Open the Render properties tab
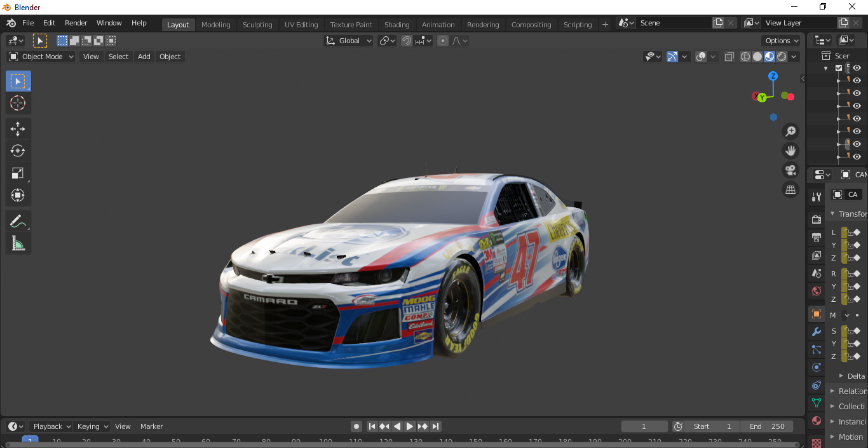The width and height of the screenshot is (868, 448). coord(817,220)
